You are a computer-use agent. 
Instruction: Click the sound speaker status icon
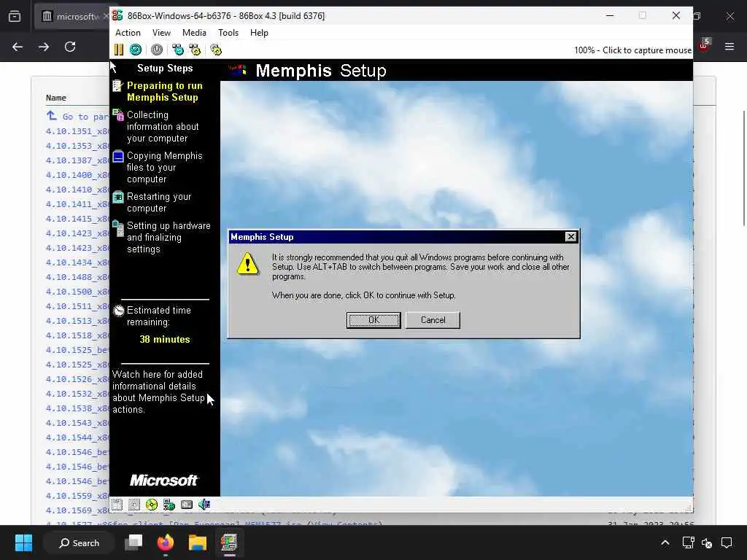[204, 505]
